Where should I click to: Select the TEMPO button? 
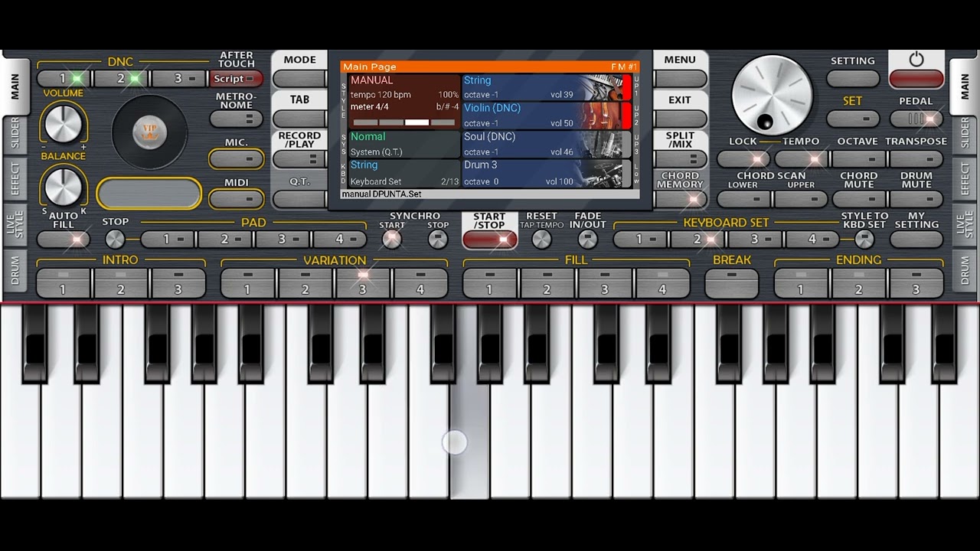click(801, 159)
